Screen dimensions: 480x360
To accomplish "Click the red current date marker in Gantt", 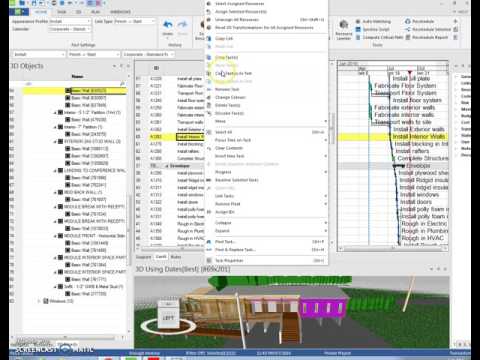I will point(410,72).
